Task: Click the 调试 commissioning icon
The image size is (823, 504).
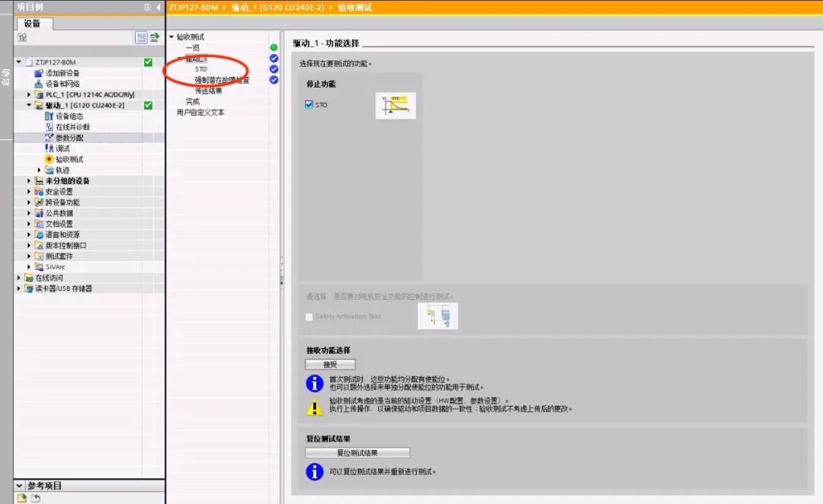Action: [49, 148]
